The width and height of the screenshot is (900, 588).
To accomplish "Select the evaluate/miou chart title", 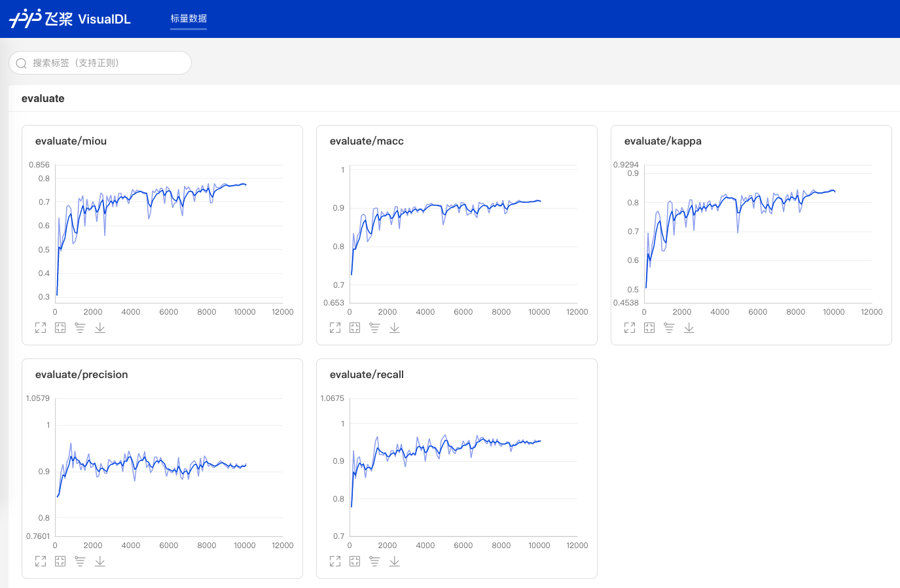I will tap(71, 141).
